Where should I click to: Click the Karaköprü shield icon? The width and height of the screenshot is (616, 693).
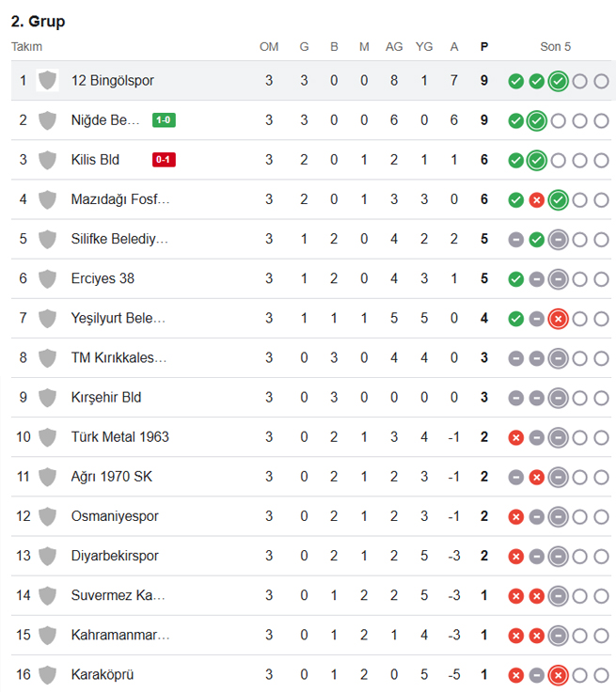47,674
